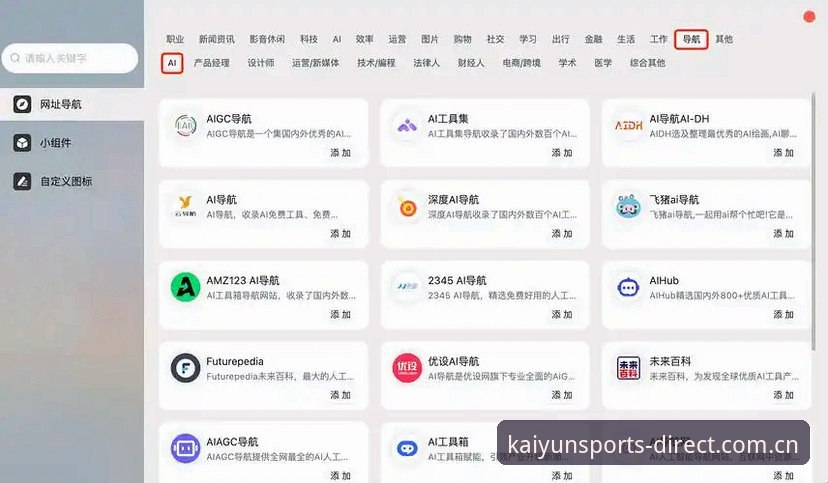The image size is (828, 483).
Task: Select the 运营/新媒体 subcategory
Action: (x=316, y=63)
